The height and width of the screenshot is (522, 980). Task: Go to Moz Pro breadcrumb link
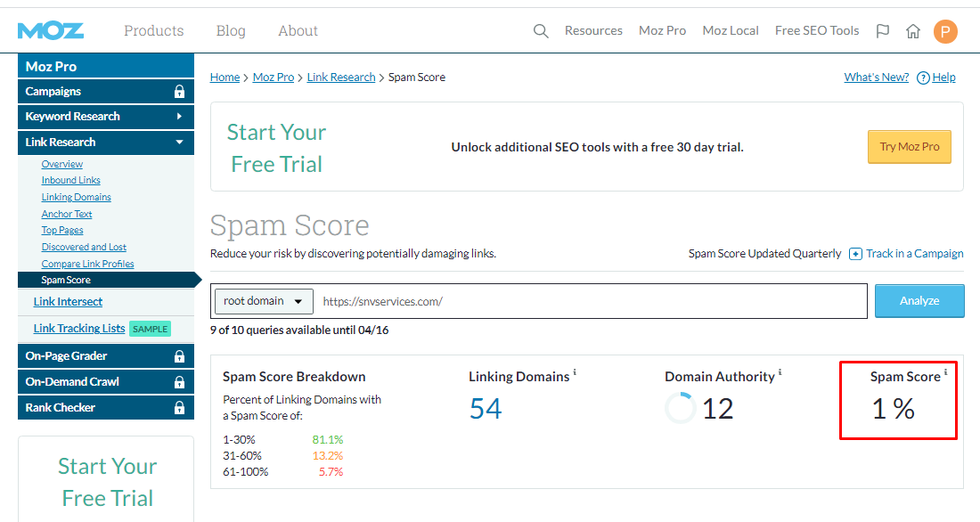point(274,77)
